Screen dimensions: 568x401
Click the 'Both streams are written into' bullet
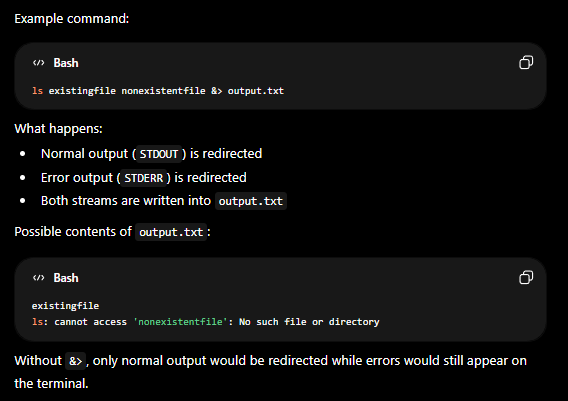(x=163, y=201)
